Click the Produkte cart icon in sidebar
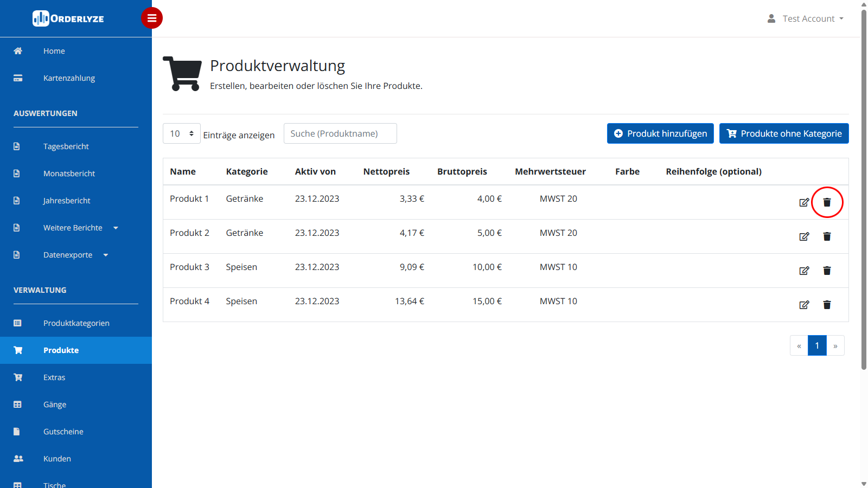This screenshot has height=488, width=868. click(18, 350)
